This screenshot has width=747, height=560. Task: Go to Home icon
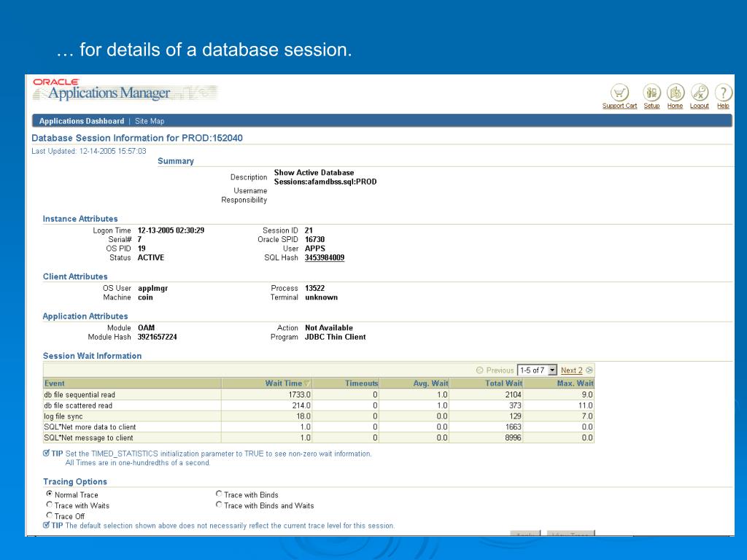(x=675, y=93)
